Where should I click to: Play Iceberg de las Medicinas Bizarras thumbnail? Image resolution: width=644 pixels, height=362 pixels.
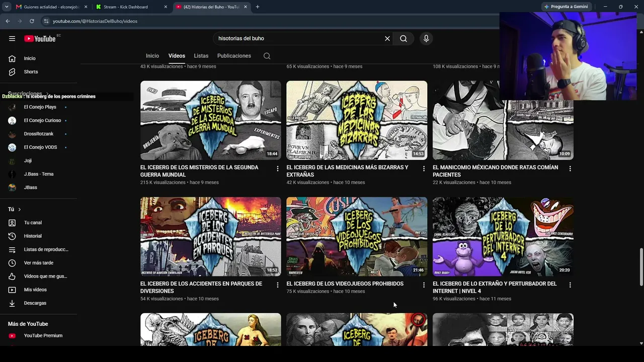click(357, 120)
